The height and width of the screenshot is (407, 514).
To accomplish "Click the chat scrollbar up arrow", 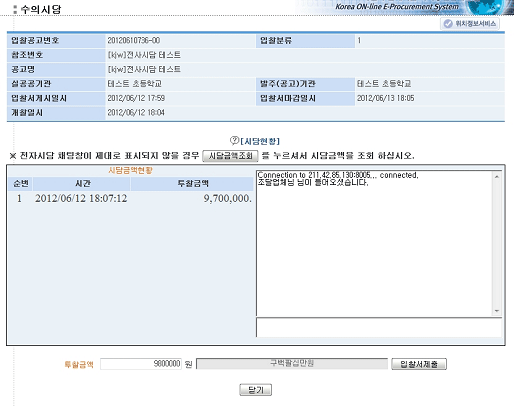I will point(497,177).
